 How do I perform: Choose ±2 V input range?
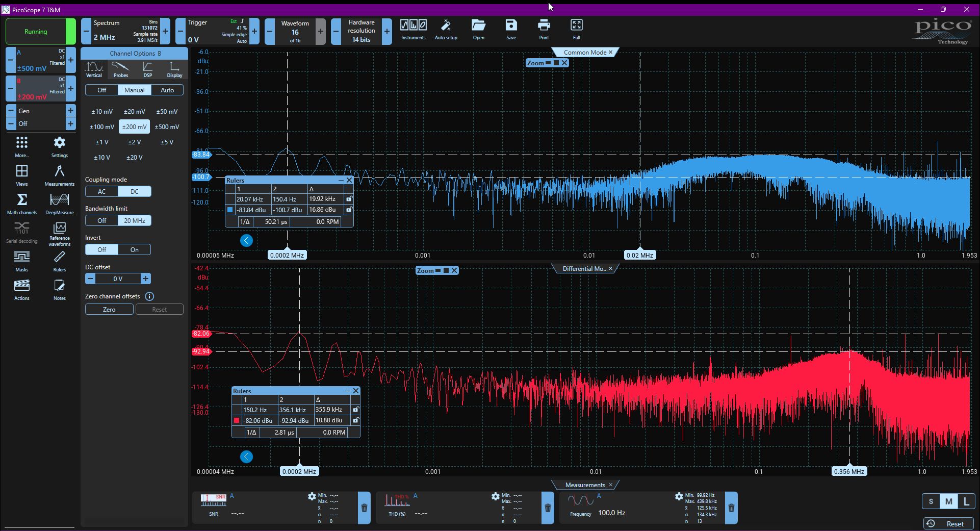click(x=135, y=142)
